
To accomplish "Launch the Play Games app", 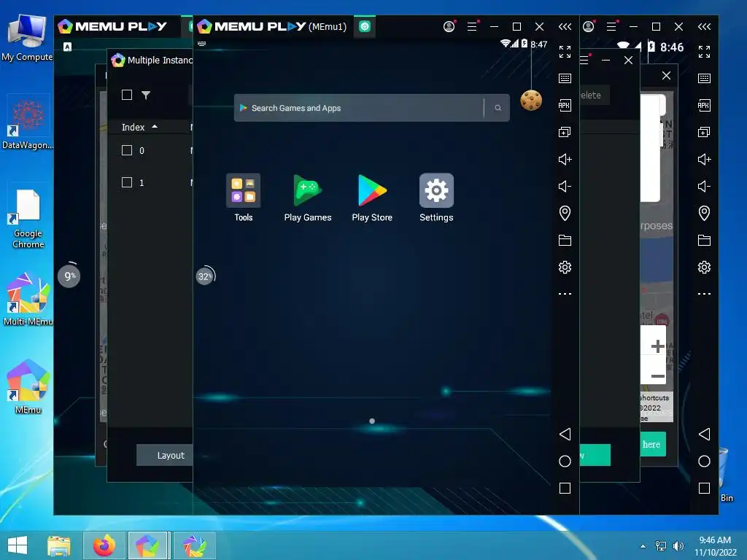I will pos(307,190).
